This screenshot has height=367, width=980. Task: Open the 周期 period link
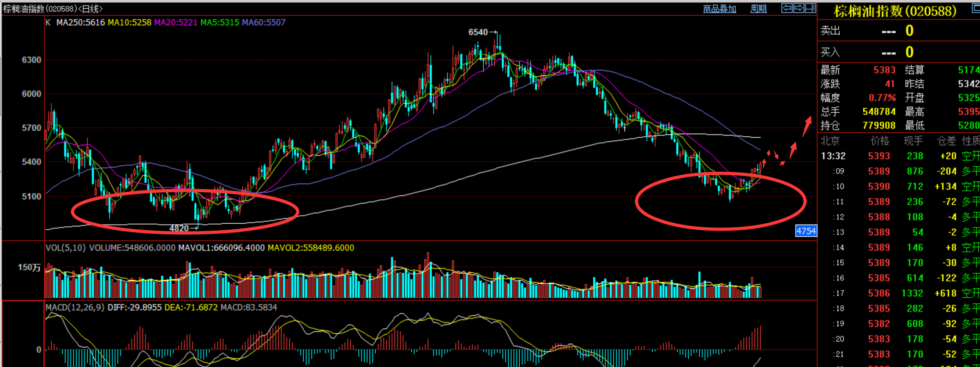[x=758, y=8]
